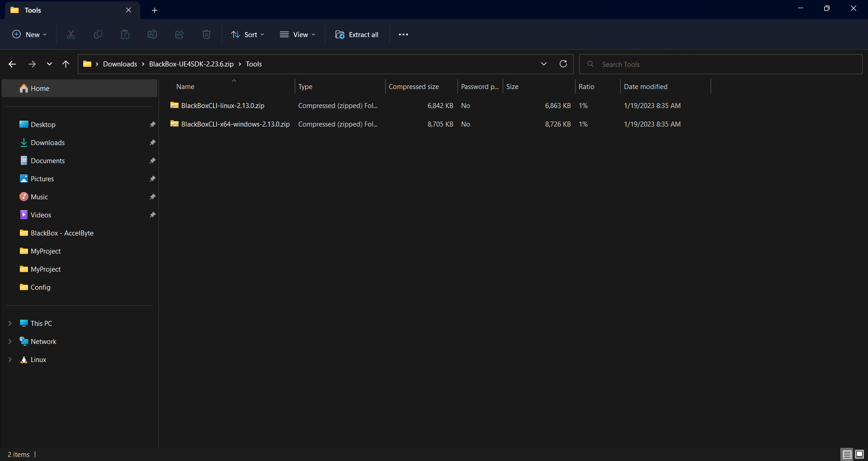Open the View dropdown
This screenshot has height=461, width=868.
coord(297,34)
